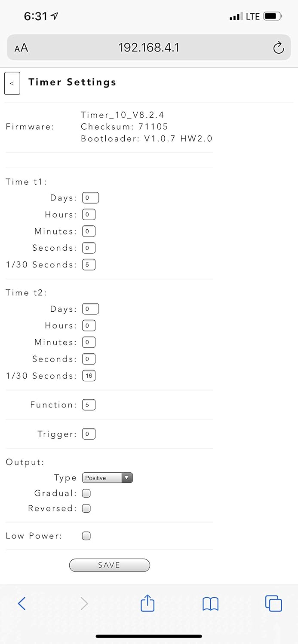This screenshot has height=644, width=298.
Task: Tap the back arrow beside Timer Settings
Action: (12, 83)
